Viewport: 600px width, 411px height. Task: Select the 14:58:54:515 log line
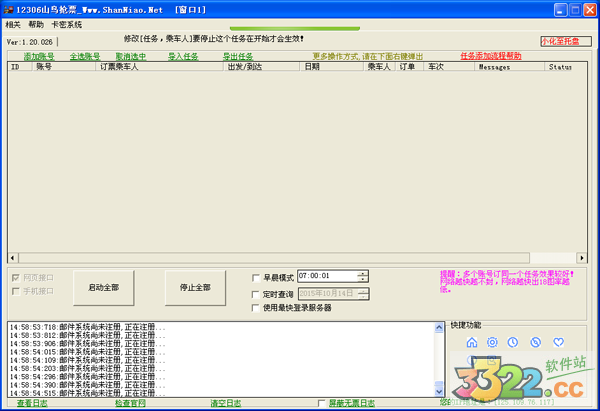pos(88,393)
